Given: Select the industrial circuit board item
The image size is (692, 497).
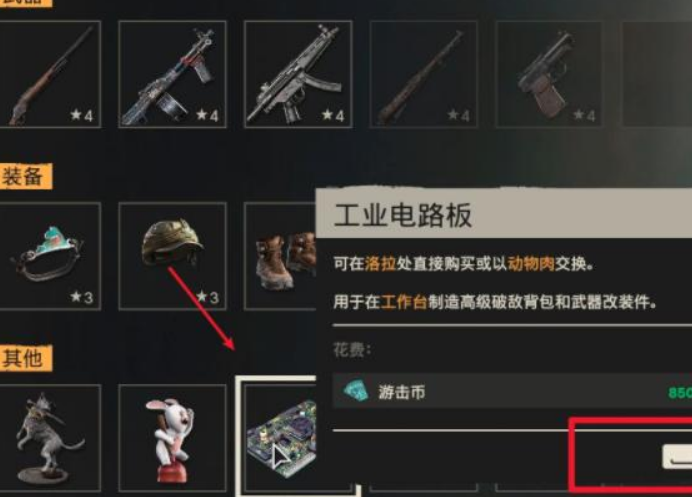Looking at the screenshot, I should [281, 437].
